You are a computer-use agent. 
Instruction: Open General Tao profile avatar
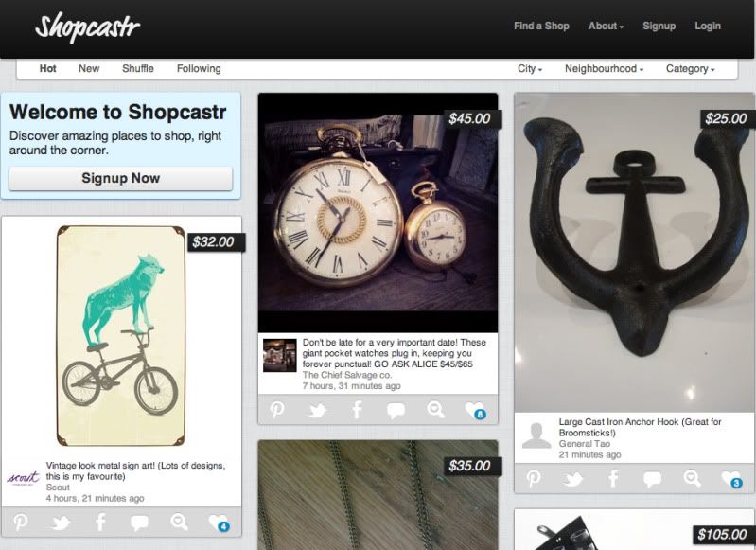[x=536, y=435]
